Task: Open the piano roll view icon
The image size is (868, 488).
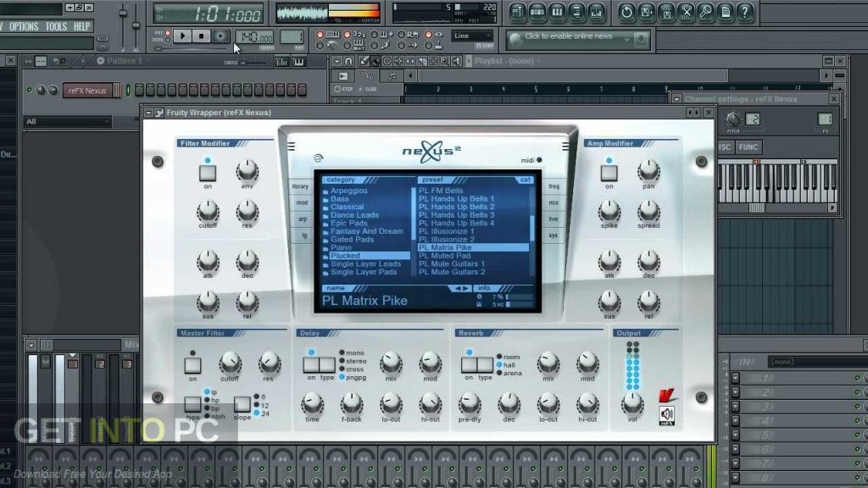Action: 557,12
